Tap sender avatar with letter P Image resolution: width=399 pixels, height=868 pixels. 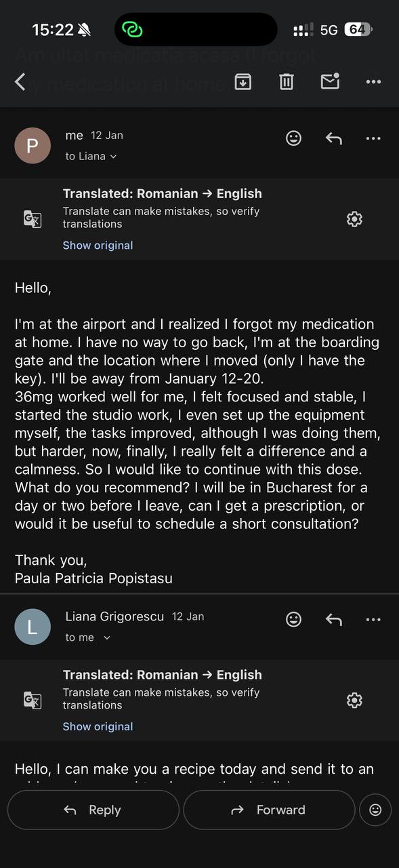tap(33, 146)
